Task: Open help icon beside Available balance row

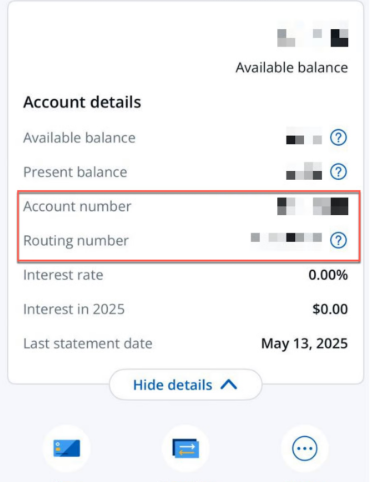Action: (338, 137)
